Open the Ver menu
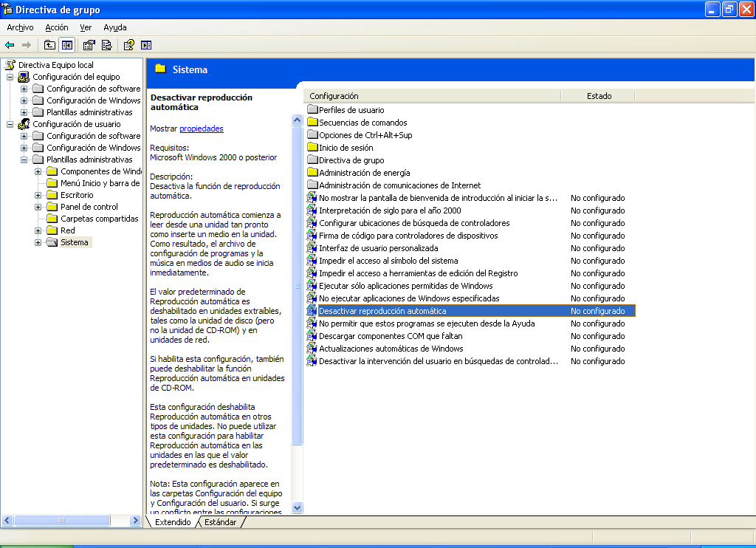 coord(86,27)
